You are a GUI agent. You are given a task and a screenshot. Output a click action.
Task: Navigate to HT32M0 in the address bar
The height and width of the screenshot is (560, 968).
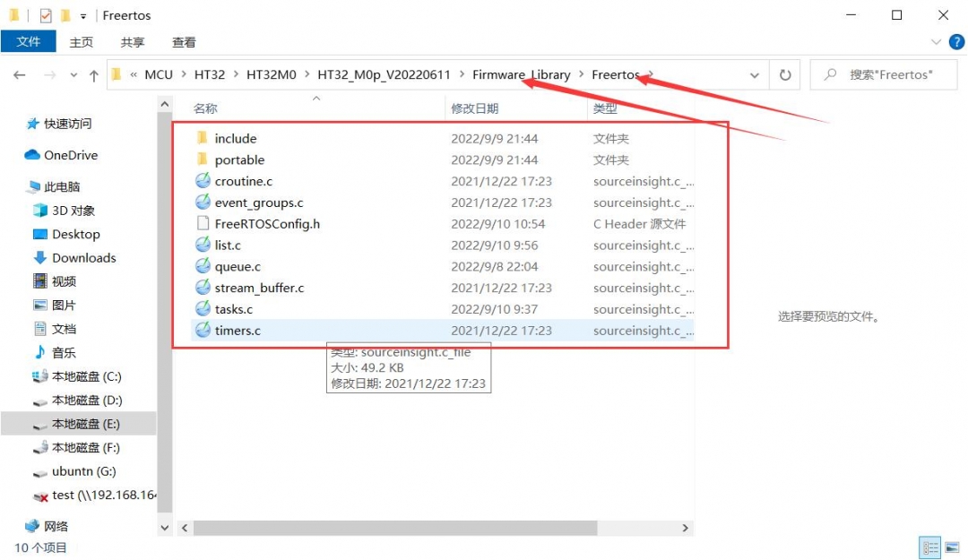coord(271,74)
